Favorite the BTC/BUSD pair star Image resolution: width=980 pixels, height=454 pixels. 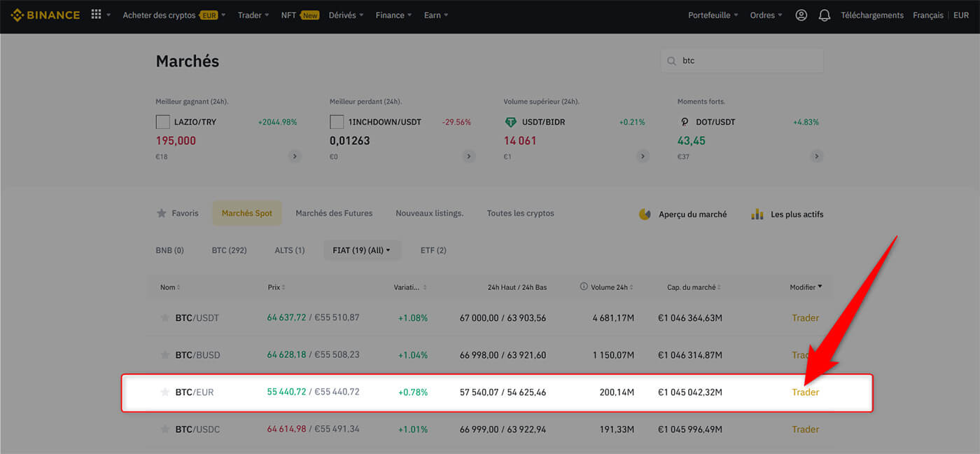pyautogui.click(x=165, y=355)
